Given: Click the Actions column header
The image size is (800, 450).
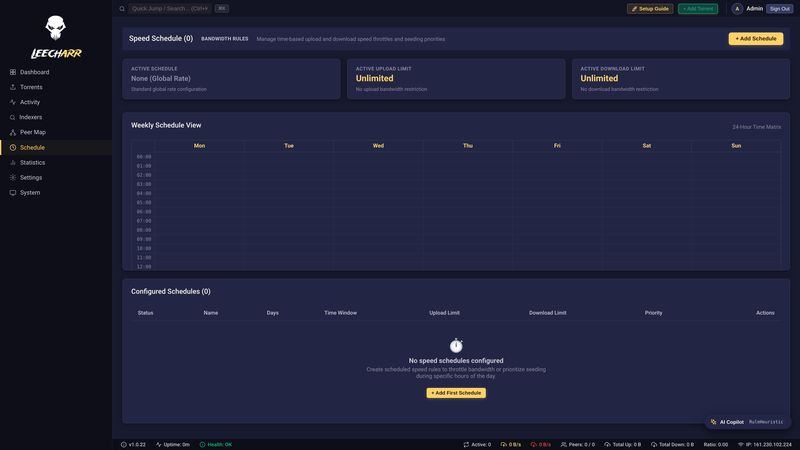Looking at the screenshot, I should point(765,313).
